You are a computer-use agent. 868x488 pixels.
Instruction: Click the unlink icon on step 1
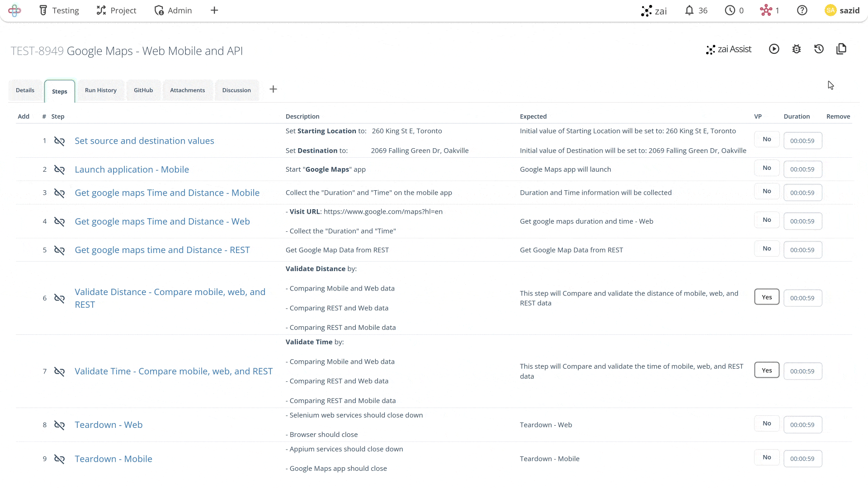pyautogui.click(x=59, y=141)
